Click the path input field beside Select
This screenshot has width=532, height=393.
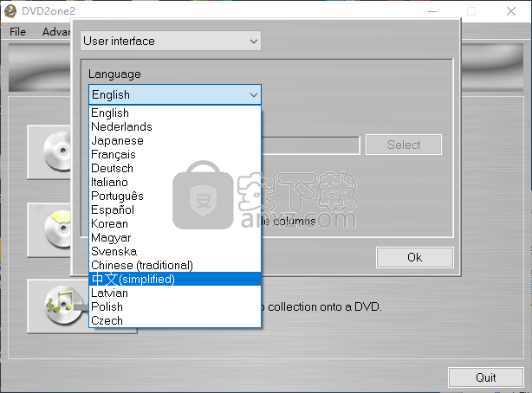[310, 145]
